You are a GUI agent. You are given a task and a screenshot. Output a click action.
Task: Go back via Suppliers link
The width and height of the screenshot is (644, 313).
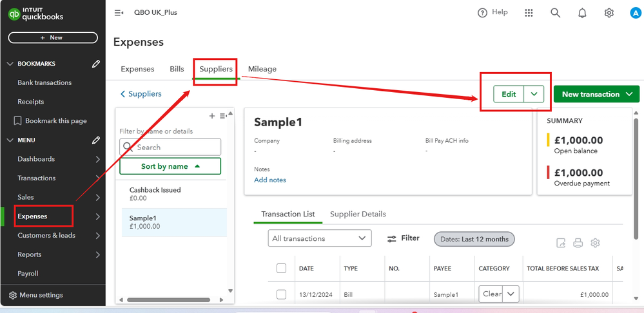point(141,94)
